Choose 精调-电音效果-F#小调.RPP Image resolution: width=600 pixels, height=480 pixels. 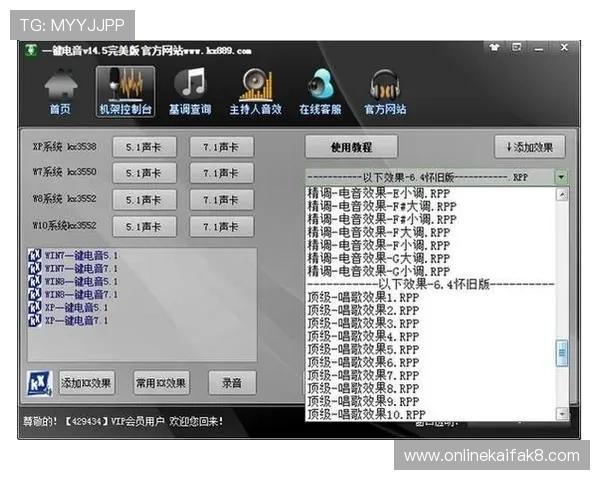[430, 220]
